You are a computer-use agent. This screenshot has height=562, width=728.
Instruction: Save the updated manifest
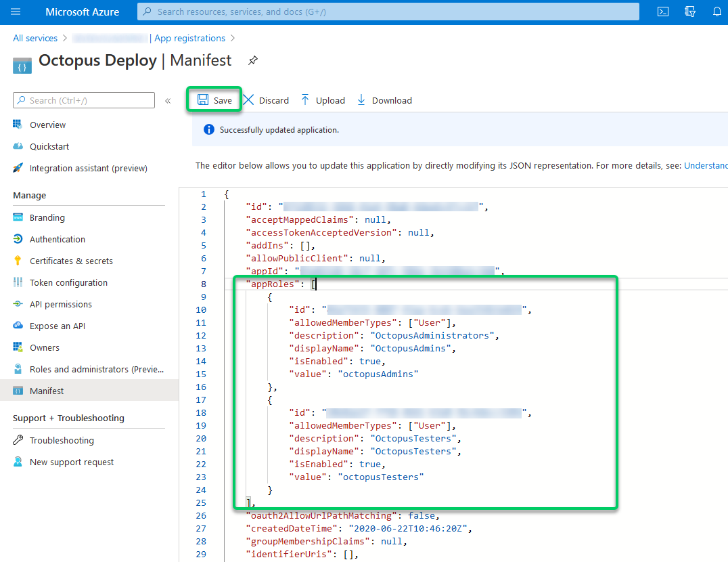coord(214,100)
